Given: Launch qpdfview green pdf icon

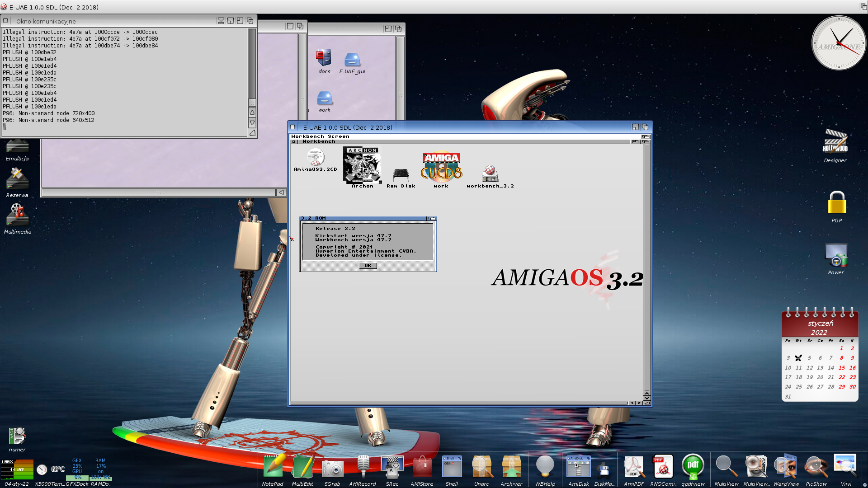Looking at the screenshot, I should [693, 467].
